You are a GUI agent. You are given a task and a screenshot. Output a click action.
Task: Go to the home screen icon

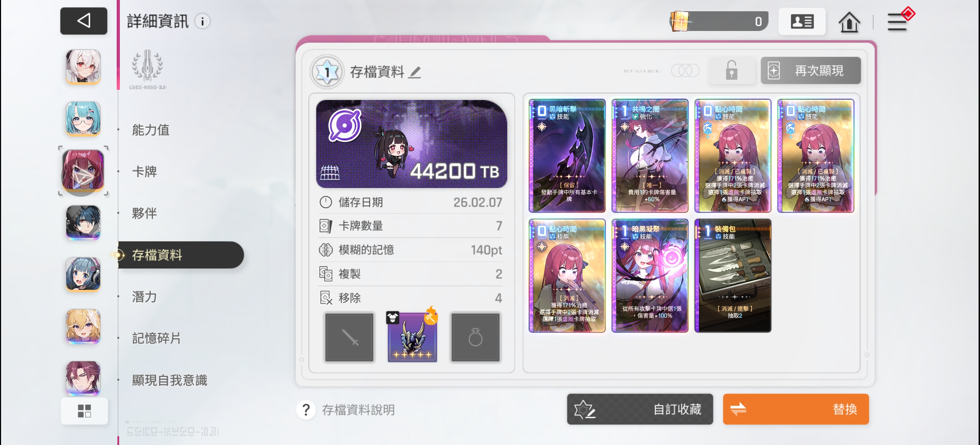(849, 22)
